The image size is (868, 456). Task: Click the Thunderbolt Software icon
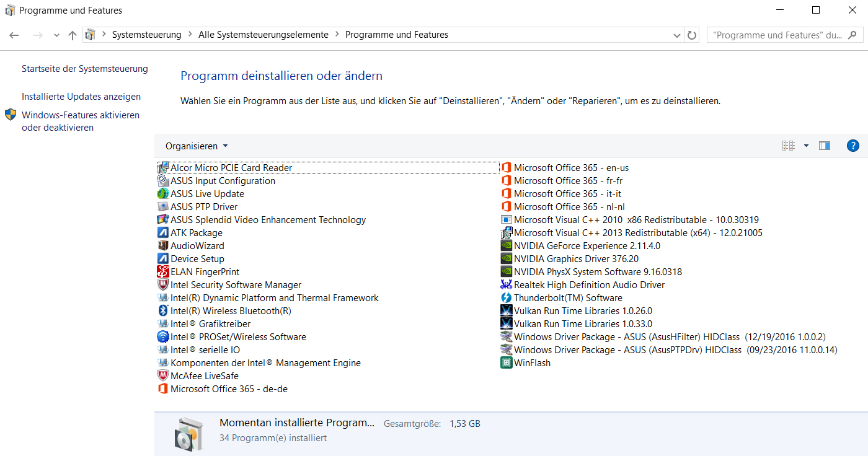coord(506,298)
